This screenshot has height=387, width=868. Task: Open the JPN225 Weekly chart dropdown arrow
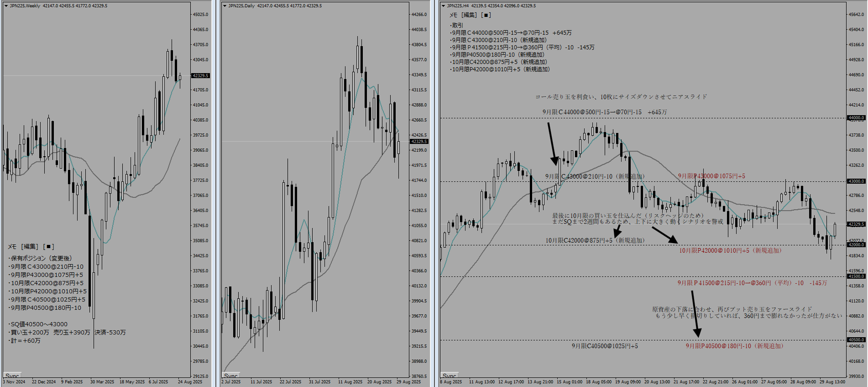click(x=6, y=6)
